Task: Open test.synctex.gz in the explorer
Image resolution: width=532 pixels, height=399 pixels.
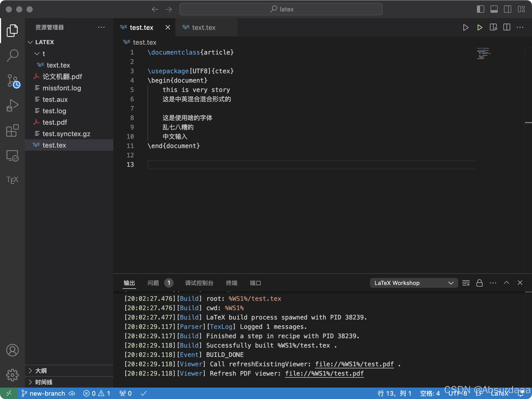Action: point(69,134)
